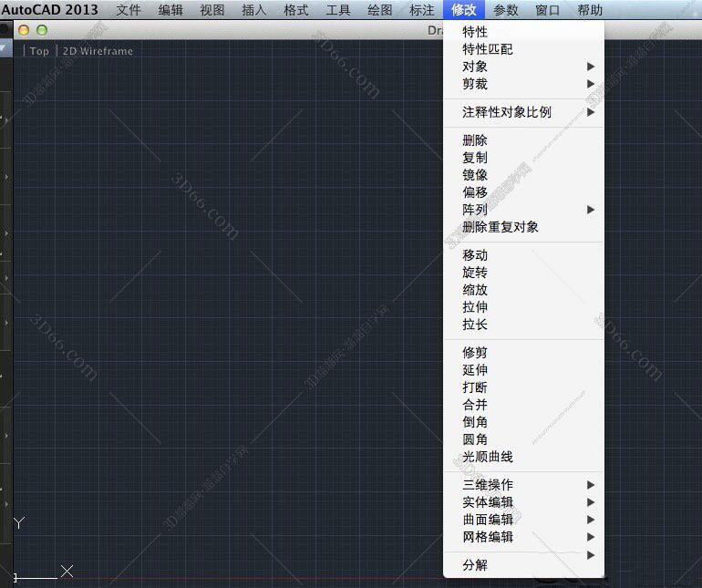Click the green zoom window button

42,30
